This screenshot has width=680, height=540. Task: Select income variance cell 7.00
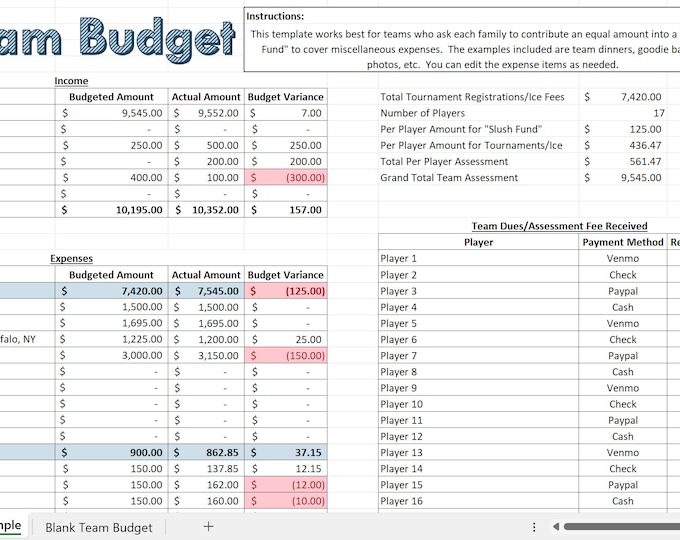click(286, 113)
